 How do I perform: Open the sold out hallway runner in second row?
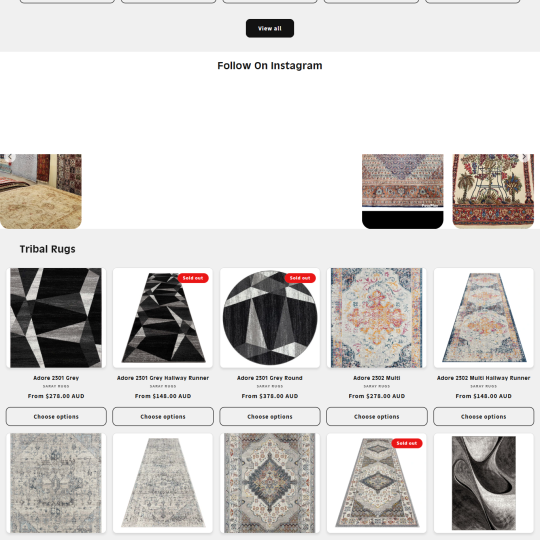pos(377,483)
